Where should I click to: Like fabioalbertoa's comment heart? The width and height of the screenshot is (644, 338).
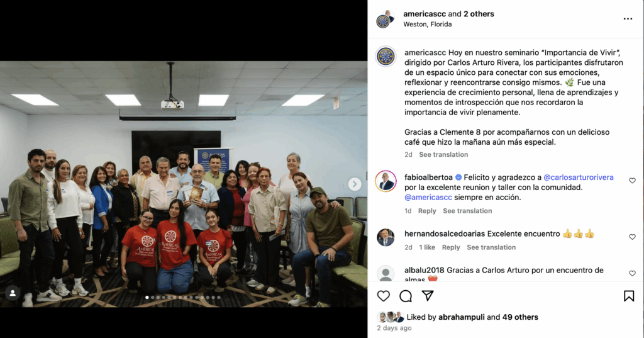(x=632, y=181)
